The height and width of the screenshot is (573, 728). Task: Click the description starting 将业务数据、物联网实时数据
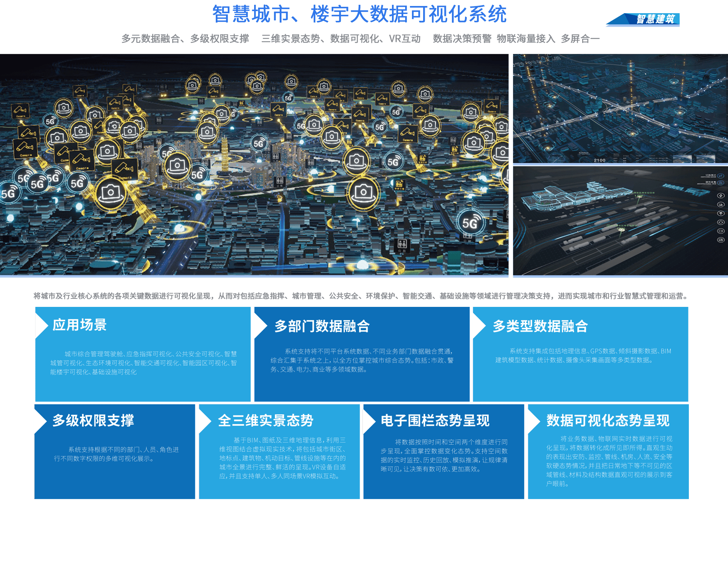point(609,461)
